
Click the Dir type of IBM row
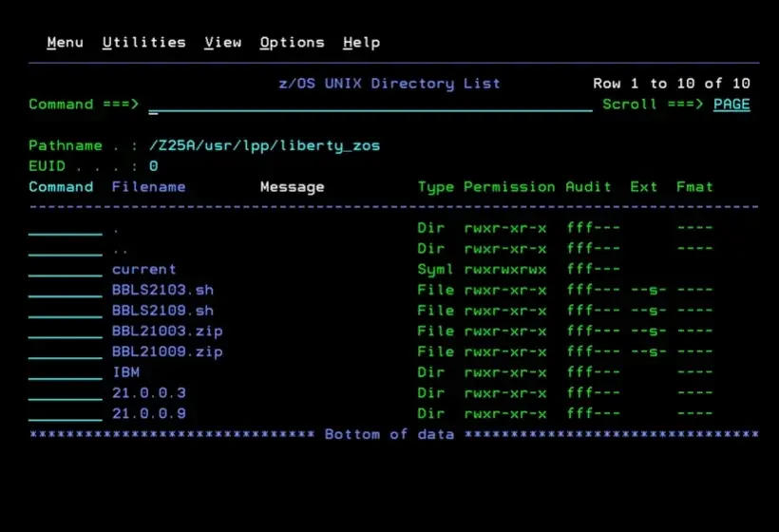pyautogui.click(x=430, y=372)
